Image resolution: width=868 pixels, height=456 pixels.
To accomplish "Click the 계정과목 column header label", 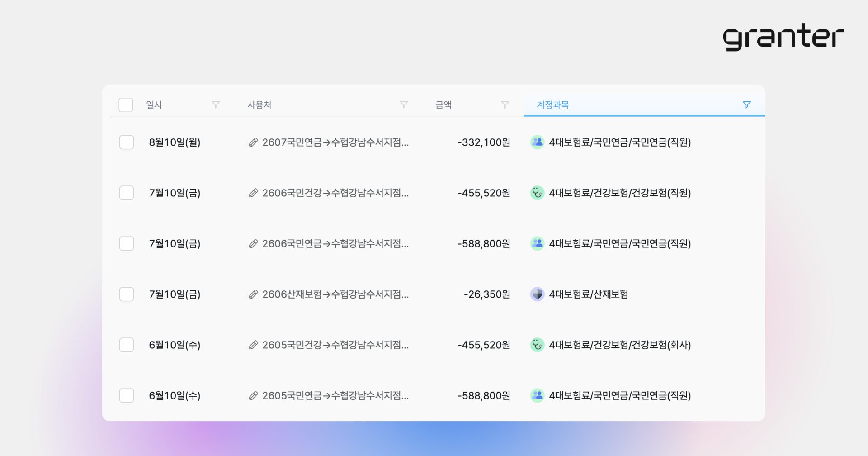I will point(552,105).
